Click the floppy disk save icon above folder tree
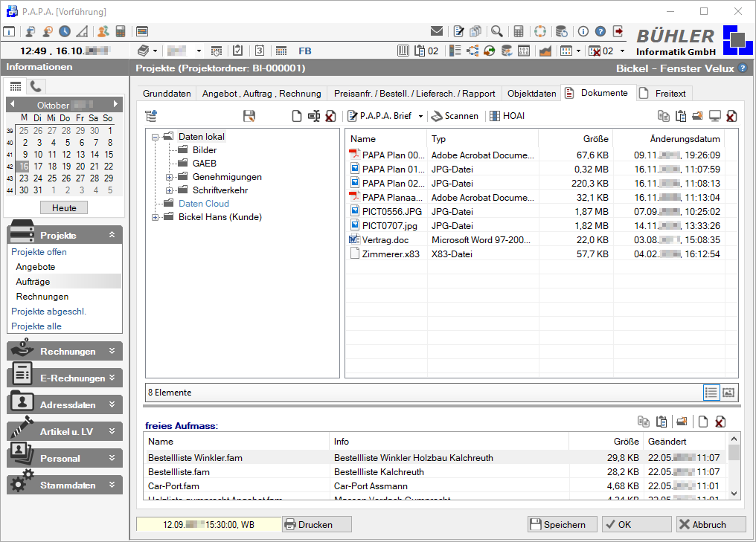 249,116
